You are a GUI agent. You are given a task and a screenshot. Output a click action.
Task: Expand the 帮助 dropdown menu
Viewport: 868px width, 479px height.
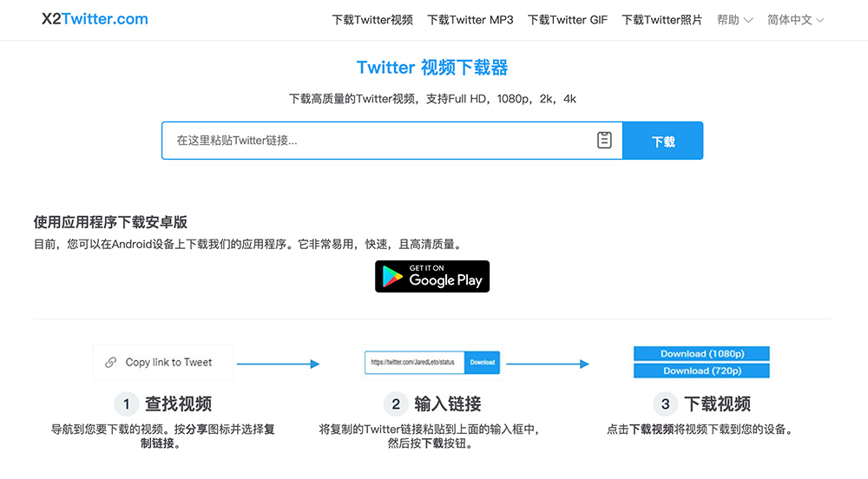pyautogui.click(x=734, y=20)
